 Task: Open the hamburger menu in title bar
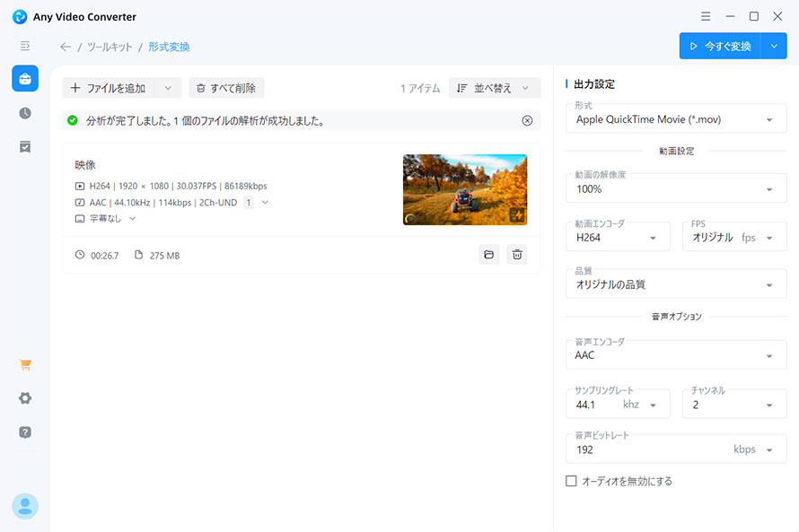point(706,16)
